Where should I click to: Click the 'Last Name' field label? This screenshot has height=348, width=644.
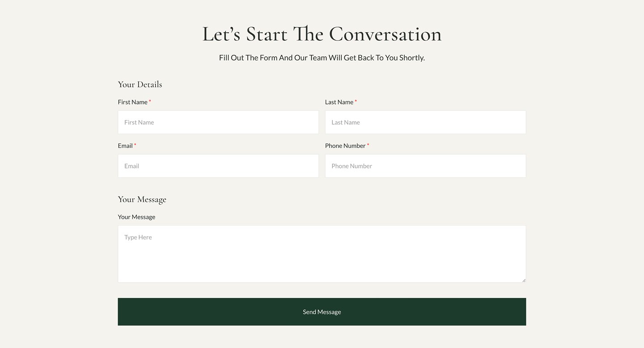(x=339, y=102)
